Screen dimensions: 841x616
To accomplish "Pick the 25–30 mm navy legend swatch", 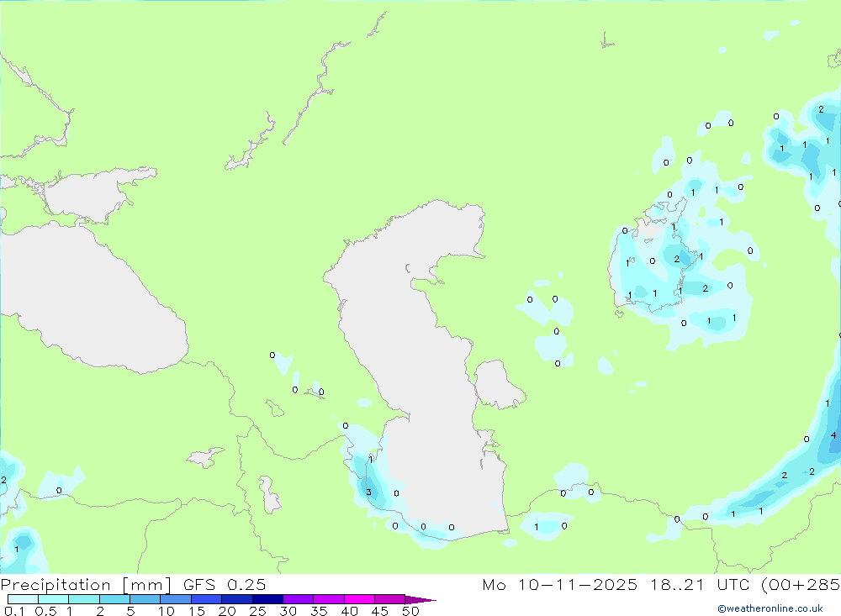I will [x=267, y=599].
